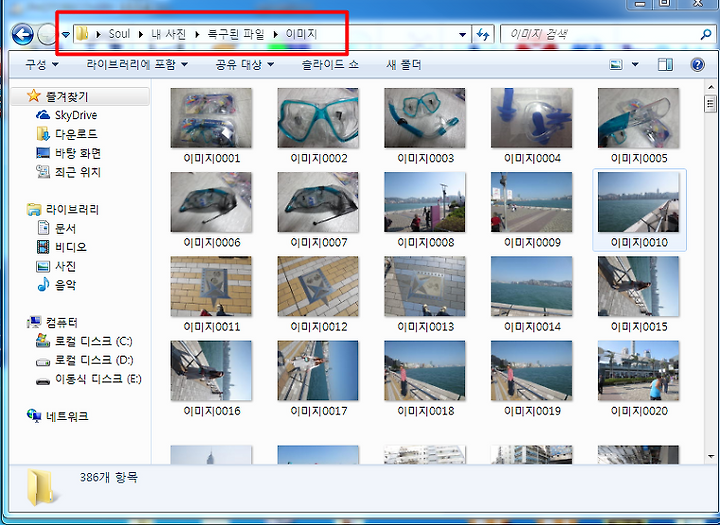Select thumbnail 이미지0011
720x525 pixels.
(x=211, y=286)
